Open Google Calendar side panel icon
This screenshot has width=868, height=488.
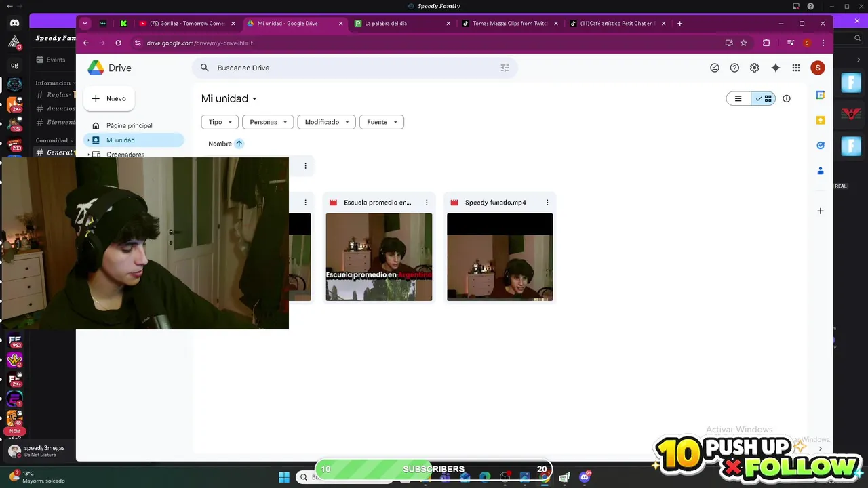point(821,95)
